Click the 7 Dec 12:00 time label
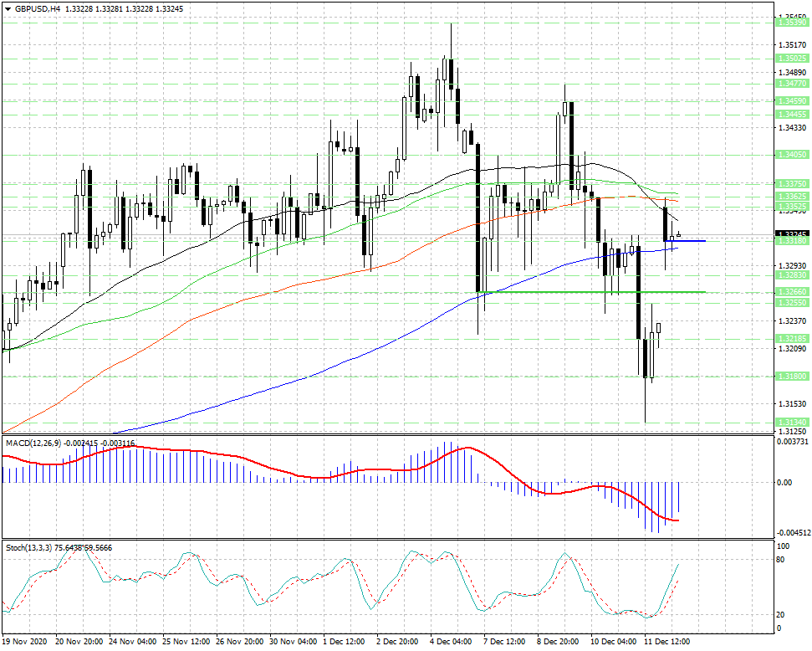 pyautogui.click(x=505, y=642)
